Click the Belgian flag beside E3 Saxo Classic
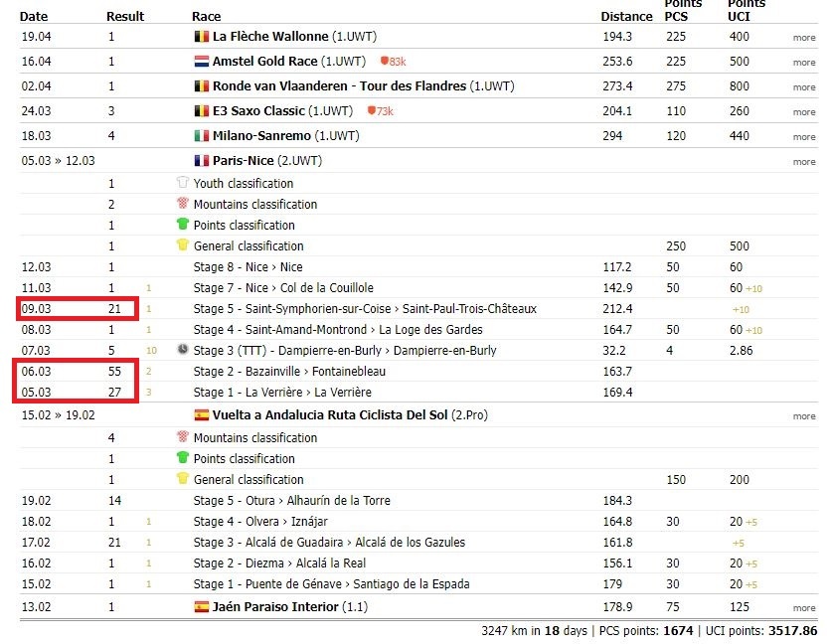The width and height of the screenshot is (832, 644). 201,111
